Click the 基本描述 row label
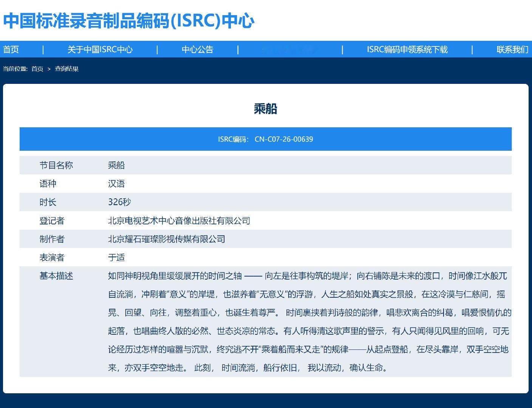Viewport: 532px width, 408px height. pyautogui.click(x=56, y=276)
